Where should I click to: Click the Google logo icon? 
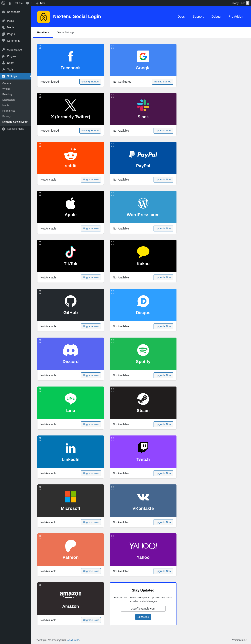pos(143,56)
